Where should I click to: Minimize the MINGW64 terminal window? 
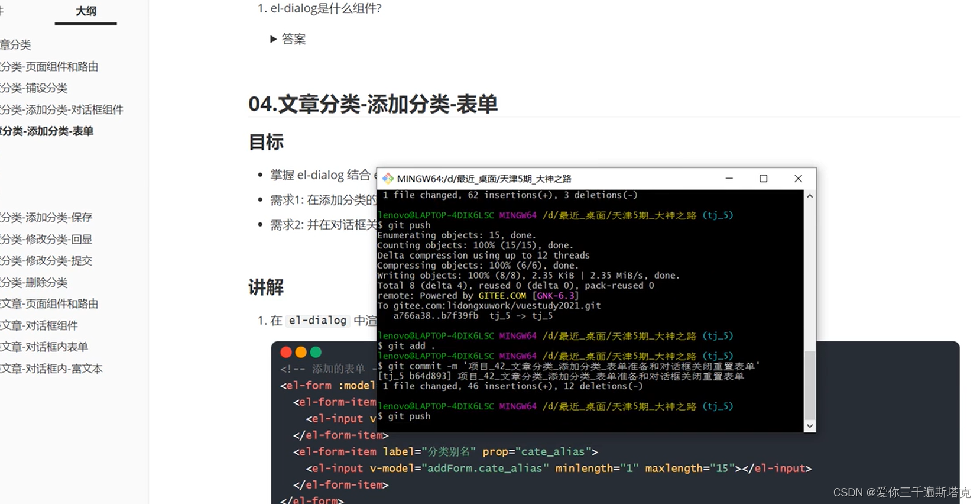pos(729,179)
